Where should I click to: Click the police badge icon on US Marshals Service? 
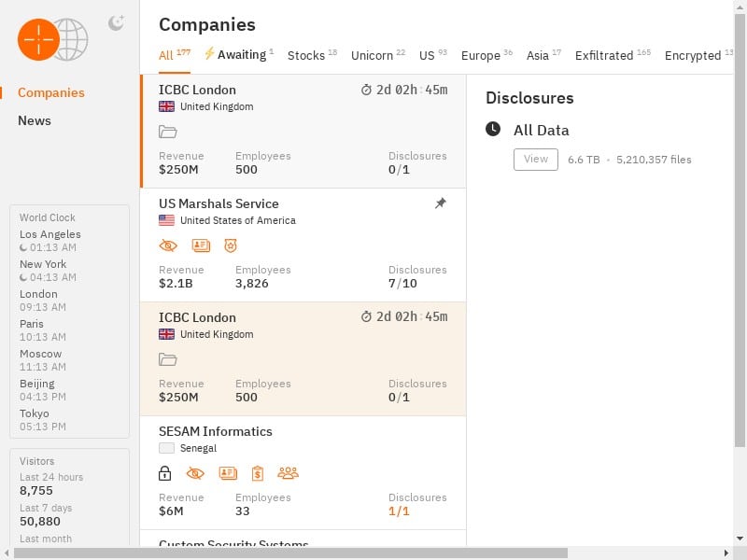tap(231, 245)
